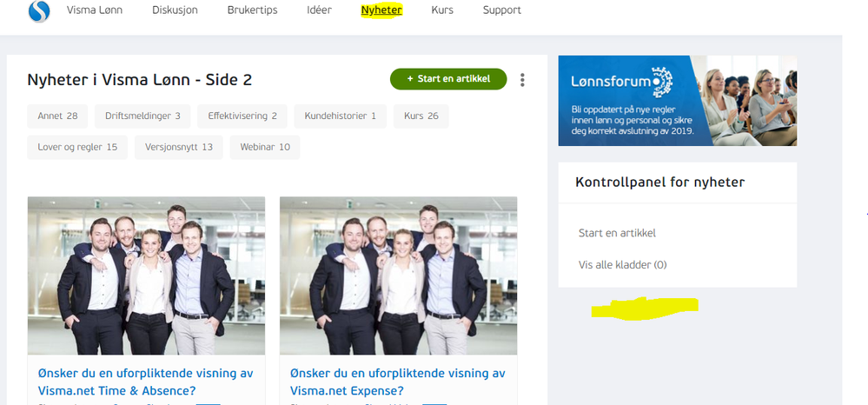Choose the Lover og regler 15 tag
The width and height of the screenshot is (868, 405).
point(77,148)
